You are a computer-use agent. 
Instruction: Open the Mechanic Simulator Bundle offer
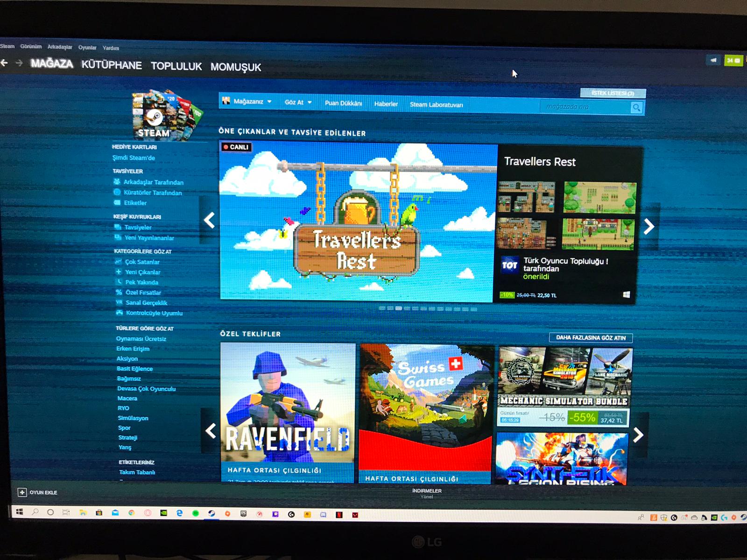pos(565,386)
